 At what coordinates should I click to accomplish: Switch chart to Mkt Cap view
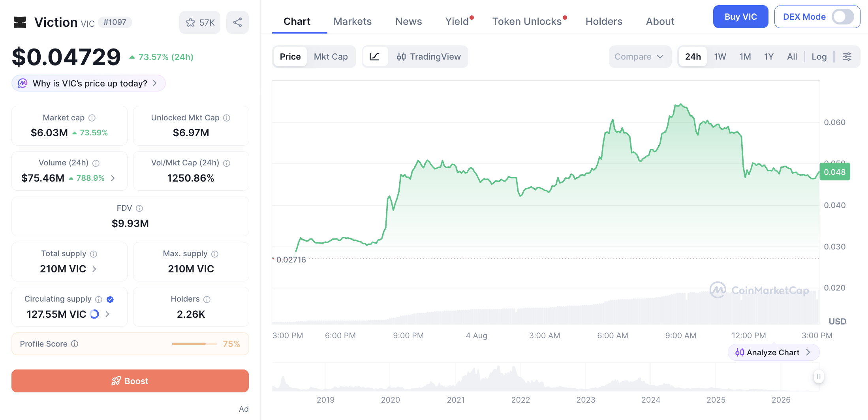(x=331, y=56)
